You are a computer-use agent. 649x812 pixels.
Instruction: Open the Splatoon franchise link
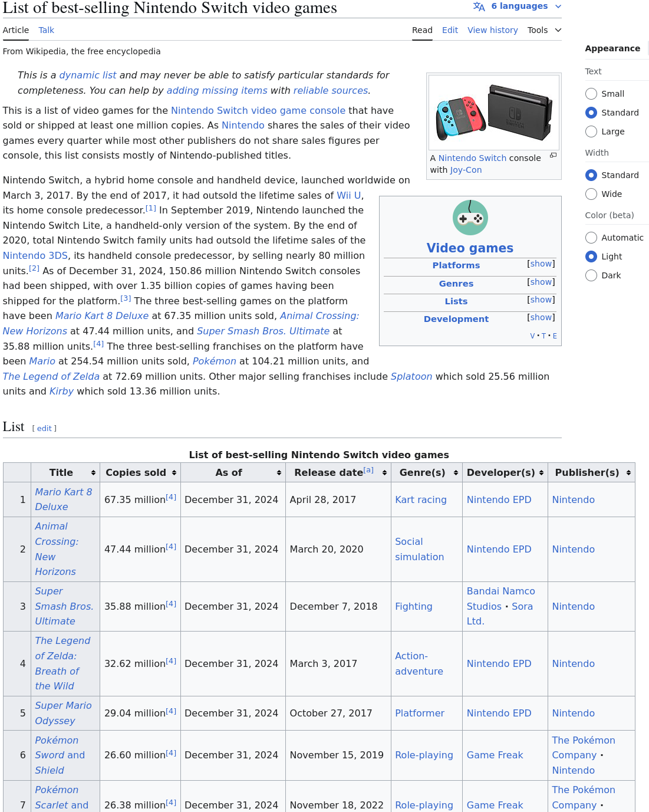point(411,377)
